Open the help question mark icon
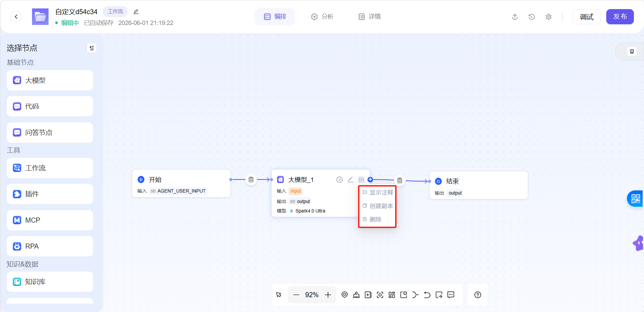This screenshot has width=644, height=312. click(478, 295)
